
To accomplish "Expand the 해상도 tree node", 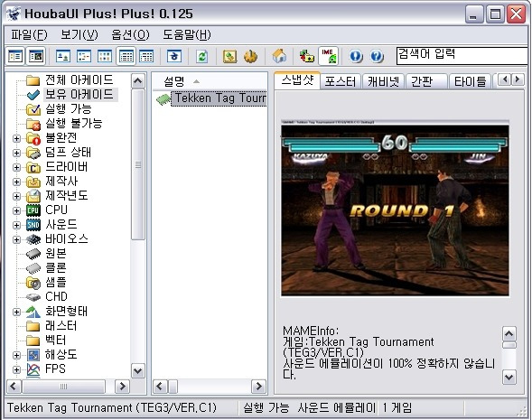I will [x=16, y=355].
